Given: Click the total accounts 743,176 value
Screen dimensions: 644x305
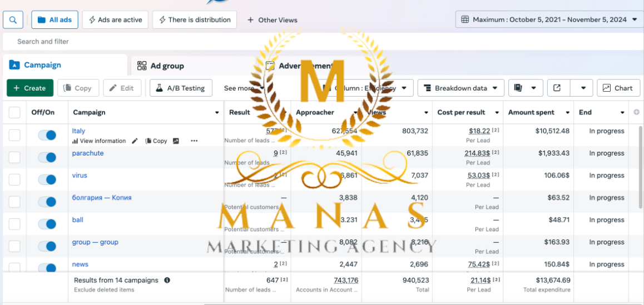Looking at the screenshot, I should pos(346,281).
